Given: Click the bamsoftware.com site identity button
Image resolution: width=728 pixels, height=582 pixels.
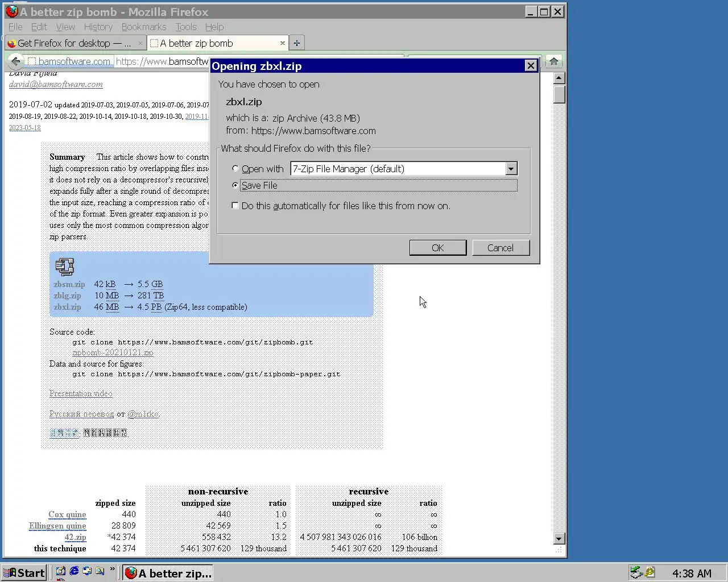Looking at the screenshot, I should tap(69, 61).
